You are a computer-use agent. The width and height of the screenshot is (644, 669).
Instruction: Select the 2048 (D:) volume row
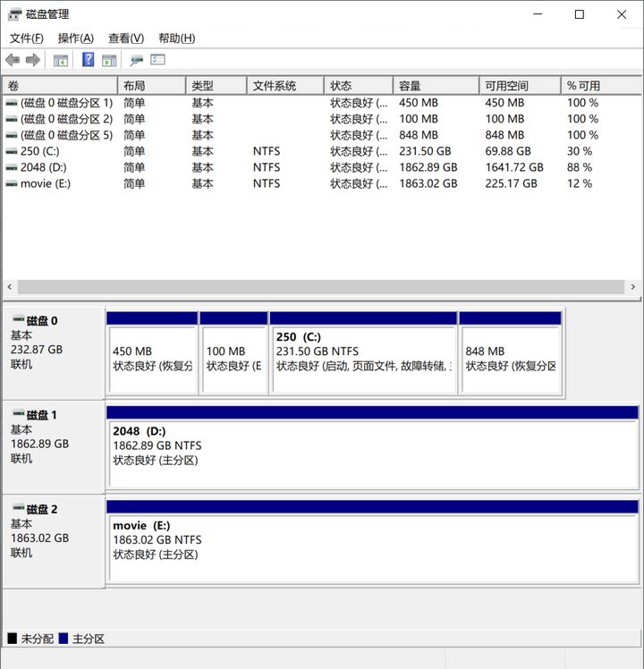click(x=322, y=167)
